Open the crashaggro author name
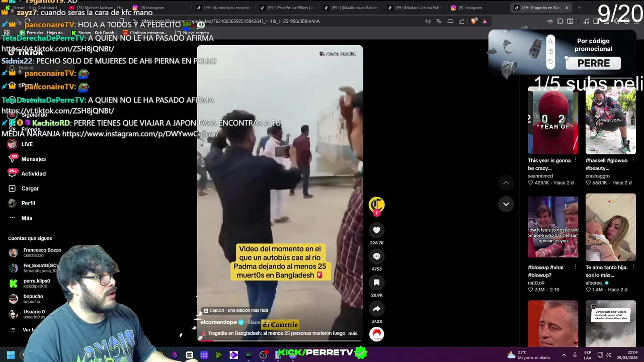This screenshot has width=644, height=362. pyautogui.click(x=598, y=176)
